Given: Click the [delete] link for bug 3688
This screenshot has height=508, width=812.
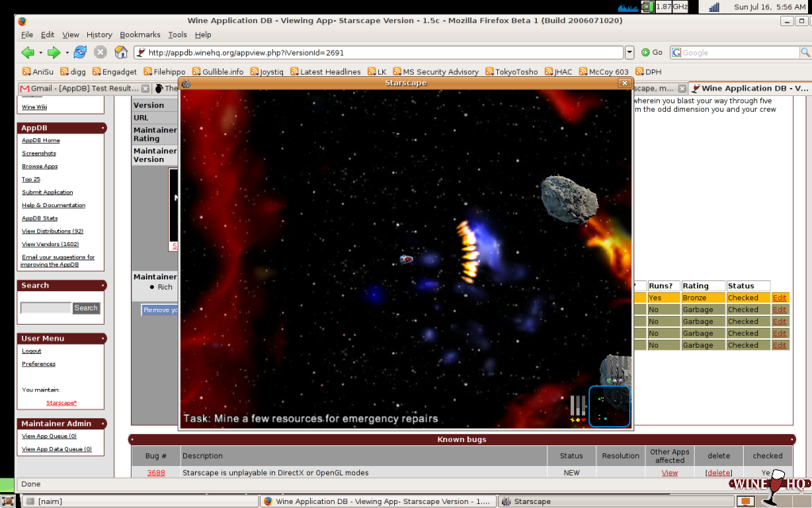Looking at the screenshot, I should pos(718,473).
